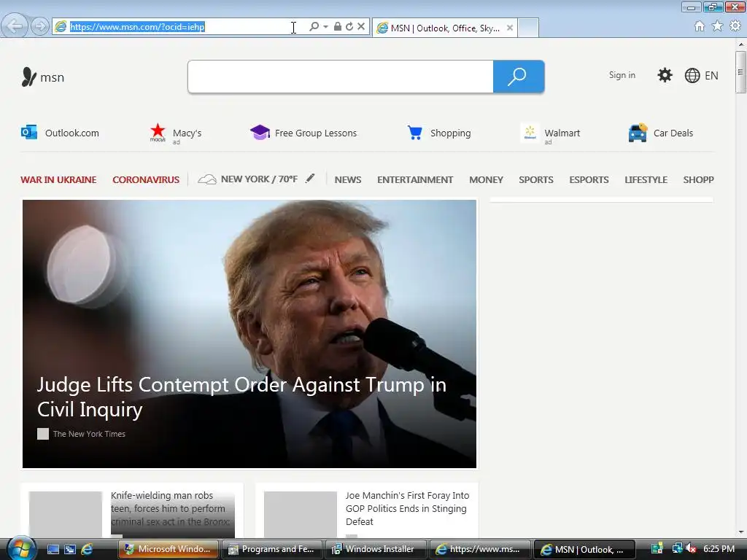Image resolution: width=747 pixels, height=560 pixels.
Task: Launch Internet Explorer from quick launch
Action: [88, 550]
